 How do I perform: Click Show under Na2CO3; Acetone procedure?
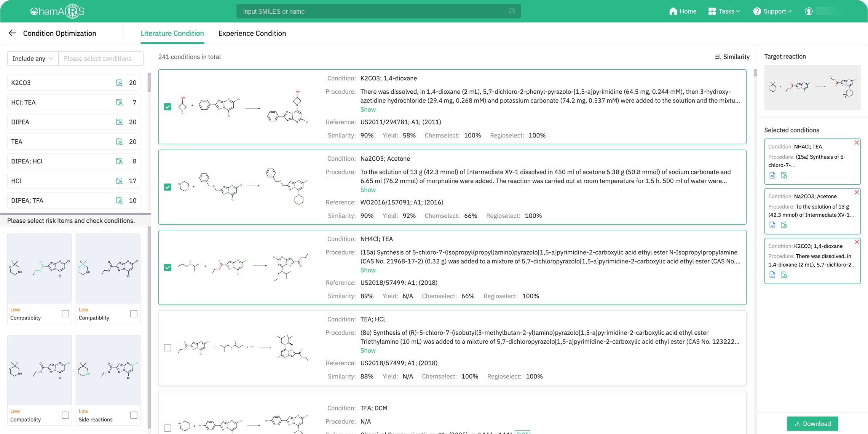[x=368, y=190]
